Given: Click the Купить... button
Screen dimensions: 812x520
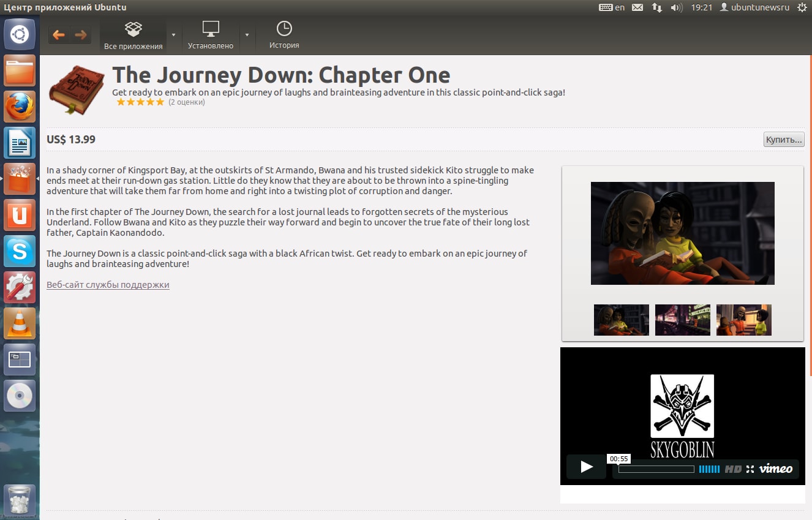Looking at the screenshot, I should 784,140.
